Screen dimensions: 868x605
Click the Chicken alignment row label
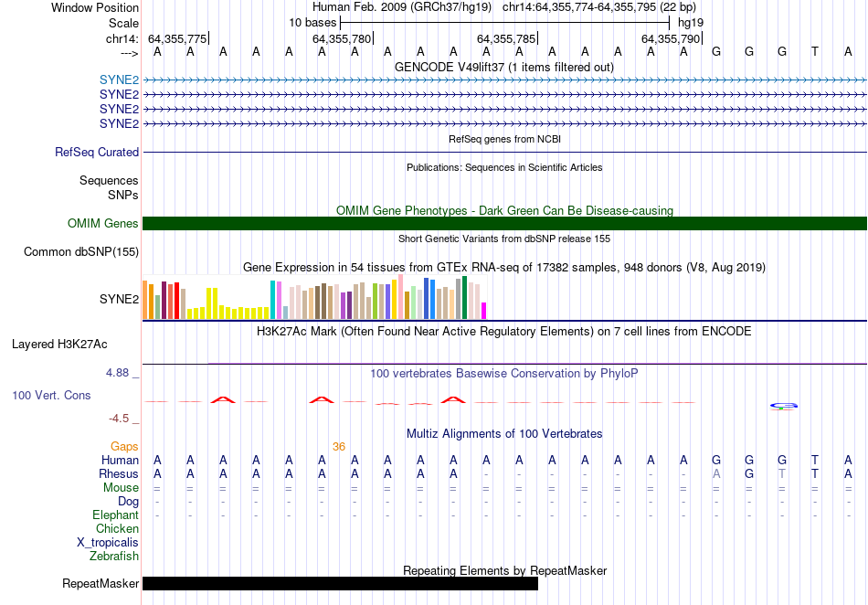pos(117,528)
